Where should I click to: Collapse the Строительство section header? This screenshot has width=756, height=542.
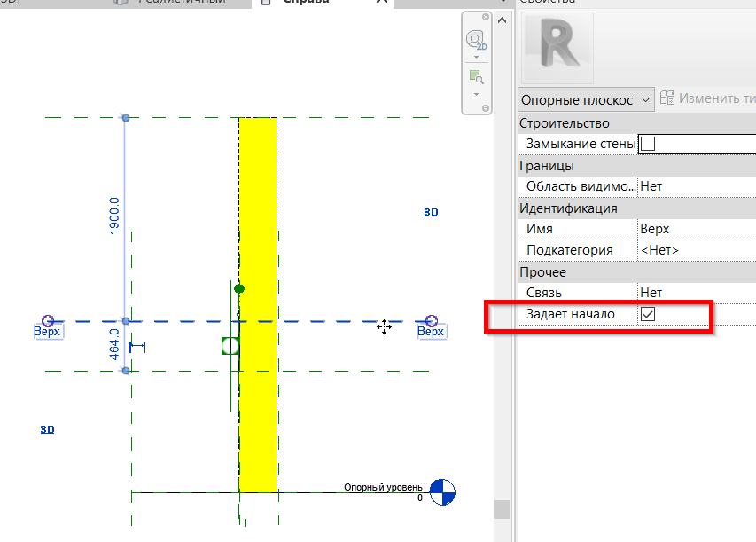click(636, 123)
